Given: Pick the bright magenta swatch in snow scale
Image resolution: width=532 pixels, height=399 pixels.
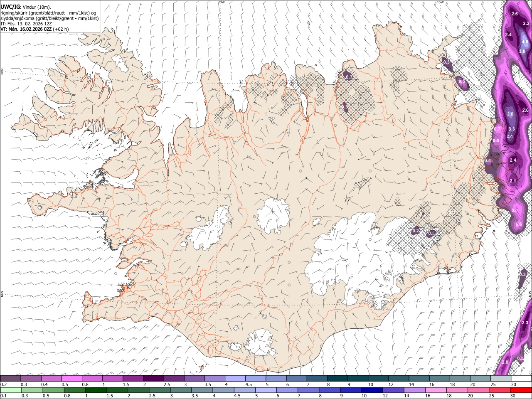Looking at the screenshot, I should pyautogui.click(x=71, y=379).
